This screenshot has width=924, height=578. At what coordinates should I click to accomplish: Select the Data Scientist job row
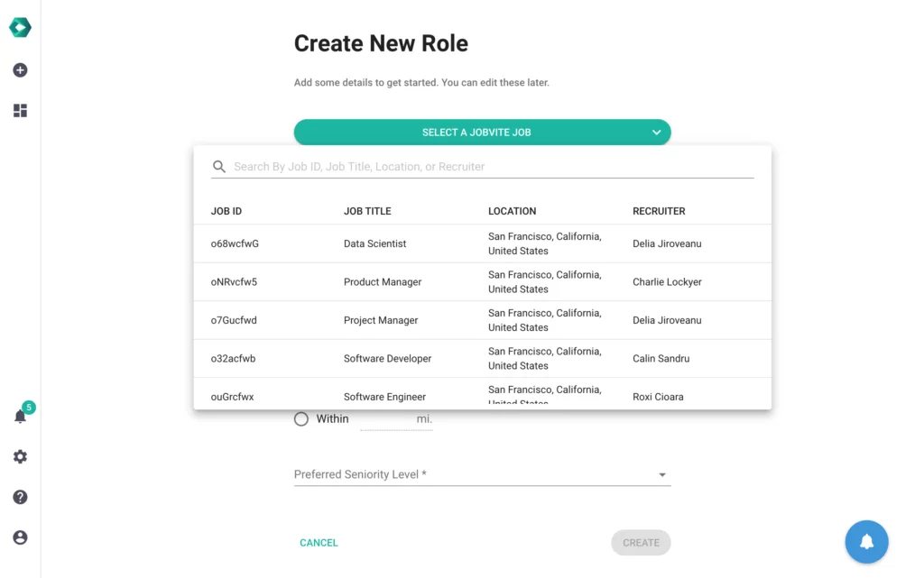[x=483, y=243]
